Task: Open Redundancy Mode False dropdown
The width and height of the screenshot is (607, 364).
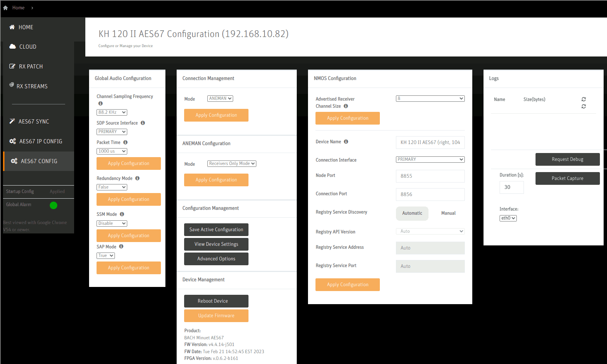Action: tap(112, 187)
